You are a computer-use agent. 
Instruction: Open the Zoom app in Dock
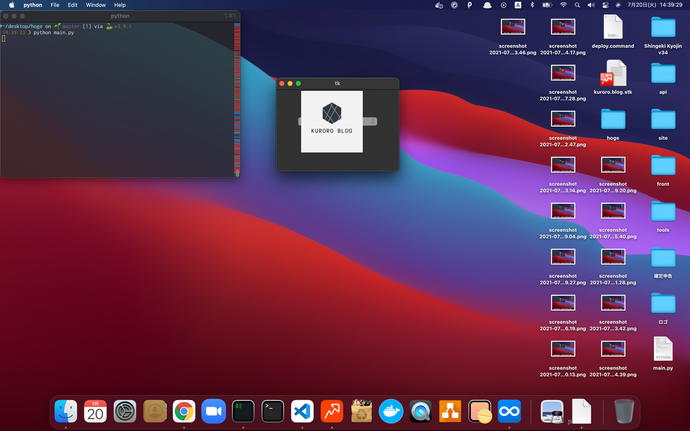coord(213,411)
